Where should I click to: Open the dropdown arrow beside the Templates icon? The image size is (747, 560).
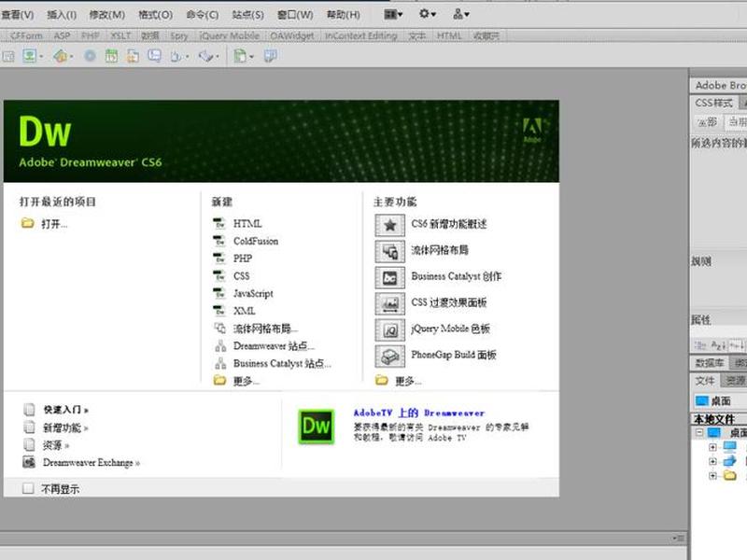[x=251, y=57]
